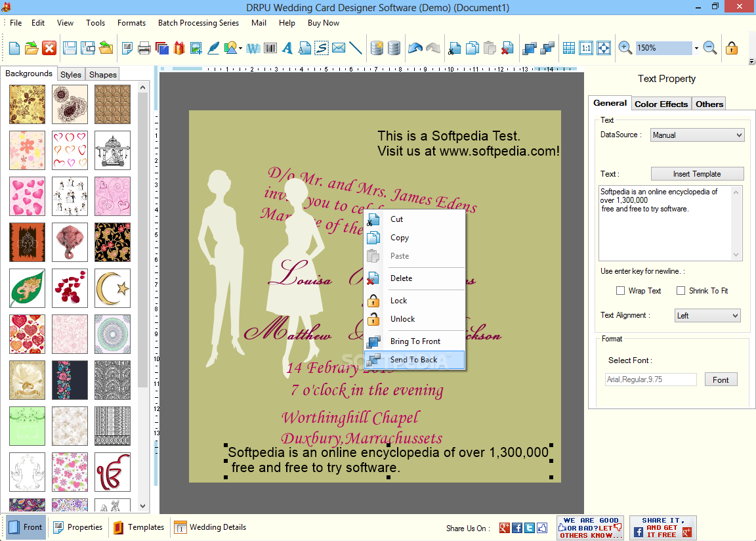Click the 'We are good or bad' banner
Viewport: 756px width, 541px height.
[x=590, y=527]
